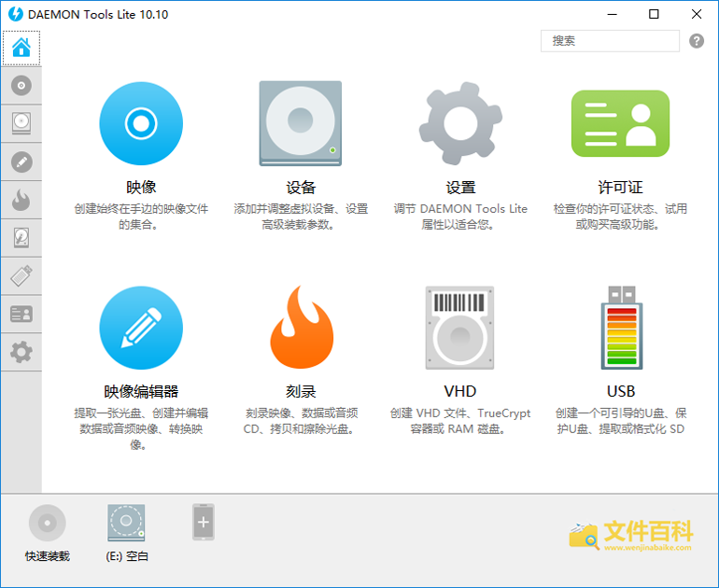Click the green 许可证 license card icon

pyautogui.click(x=620, y=123)
